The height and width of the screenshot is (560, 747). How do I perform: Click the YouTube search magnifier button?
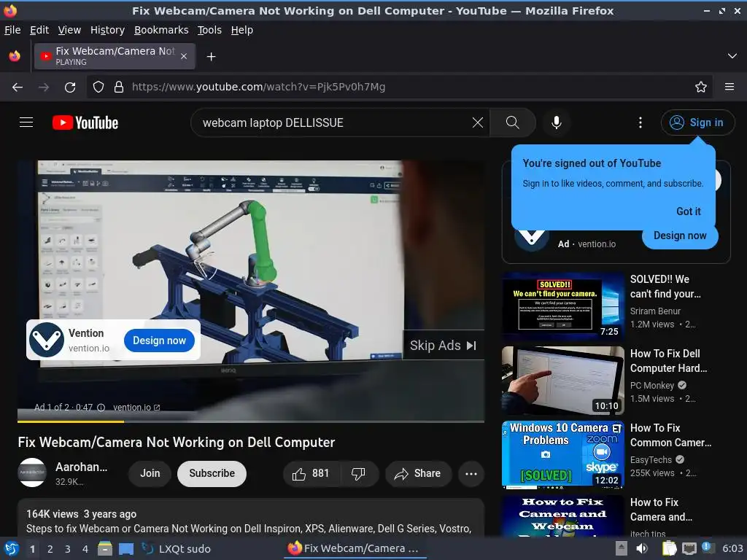coord(513,122)
